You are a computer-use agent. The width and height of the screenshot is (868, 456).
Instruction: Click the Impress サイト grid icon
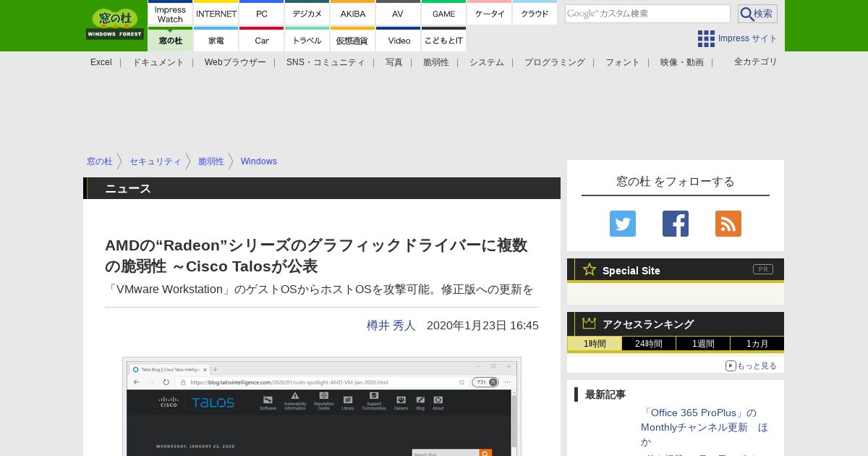pyautogui.click(x=706, y=38)
